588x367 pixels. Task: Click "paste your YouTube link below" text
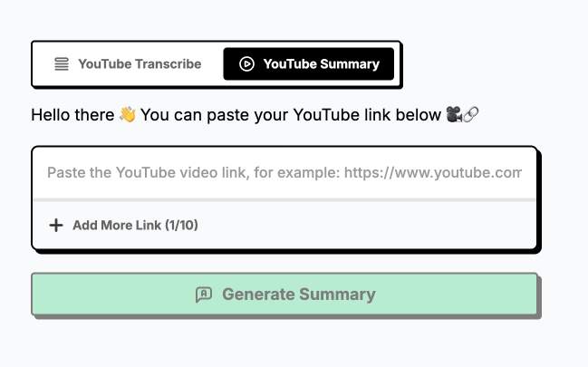click(x=323, y=115)
